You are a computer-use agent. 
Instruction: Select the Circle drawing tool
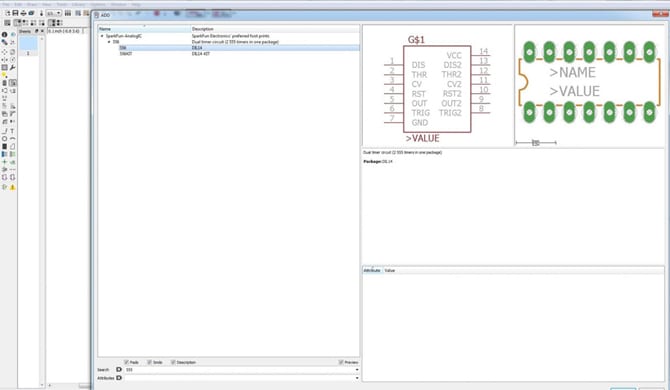click(4, 139)
